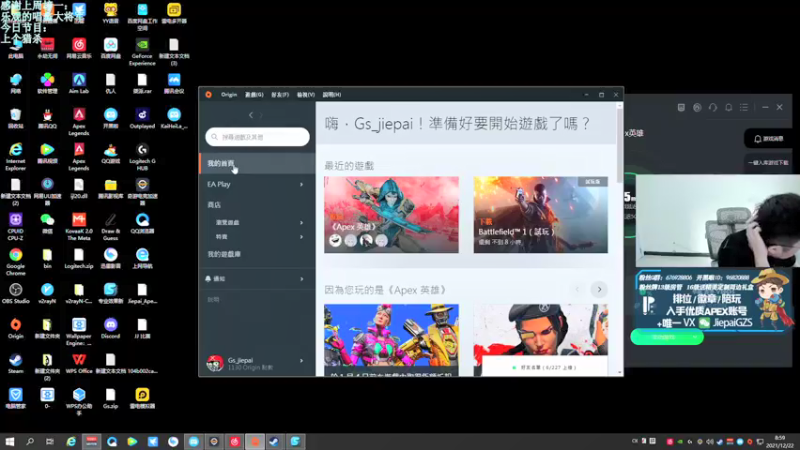The image size is (800, 450).
Task: Open the colorful Apex news card
Action: pyautogui.click(x=391, y=340)
